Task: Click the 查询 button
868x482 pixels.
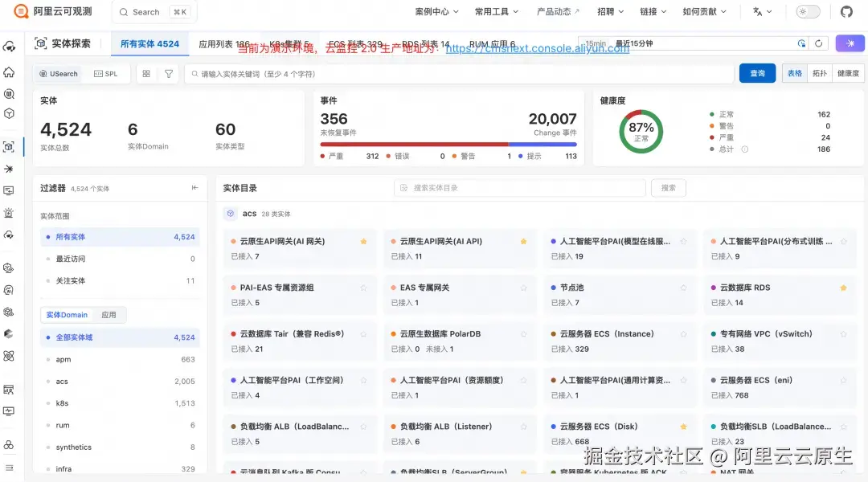Action: coord(757,73)
